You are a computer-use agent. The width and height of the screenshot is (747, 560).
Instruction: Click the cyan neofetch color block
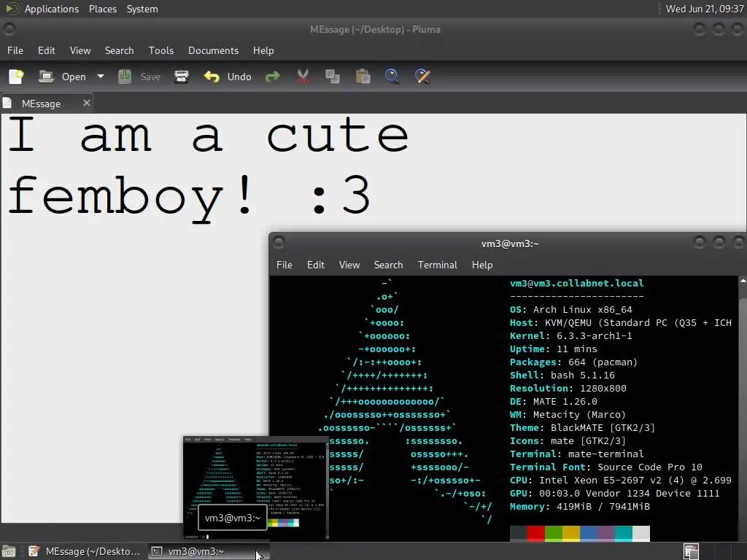click(x=624, y=533)
